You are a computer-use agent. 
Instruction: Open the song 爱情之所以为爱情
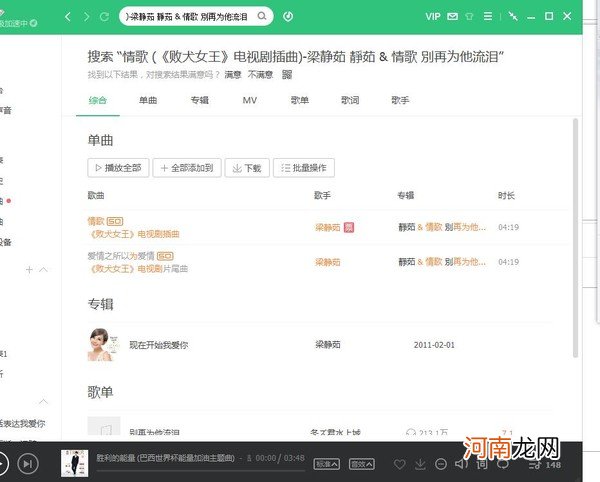tap(121, 256)
